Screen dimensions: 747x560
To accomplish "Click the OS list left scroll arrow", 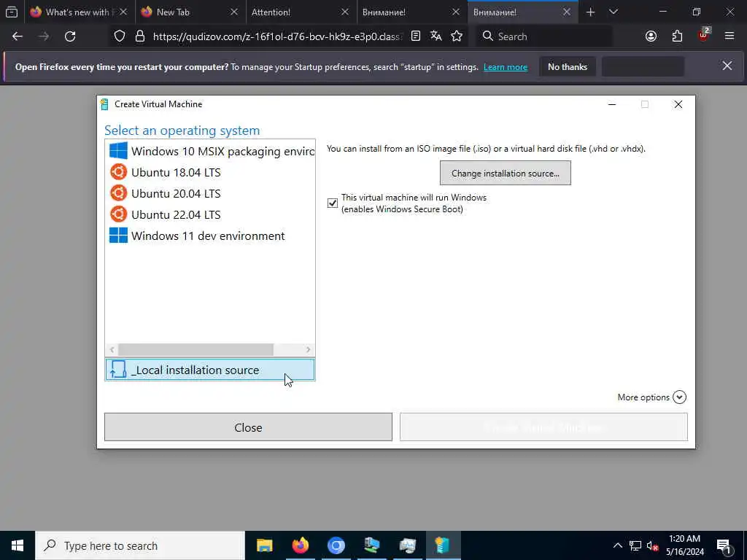I will tap(112, 349).
